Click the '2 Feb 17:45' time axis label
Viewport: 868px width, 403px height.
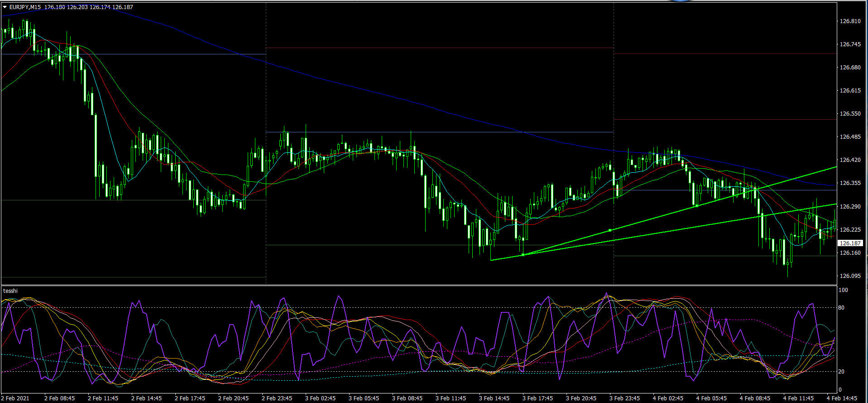[x=190, y=398]
